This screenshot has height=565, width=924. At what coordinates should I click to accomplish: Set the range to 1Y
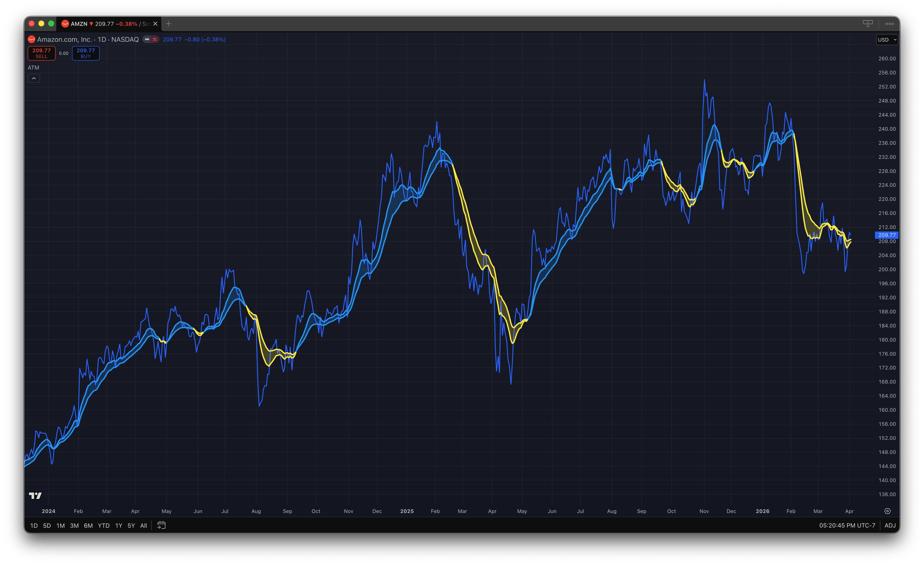click(118, 526)
